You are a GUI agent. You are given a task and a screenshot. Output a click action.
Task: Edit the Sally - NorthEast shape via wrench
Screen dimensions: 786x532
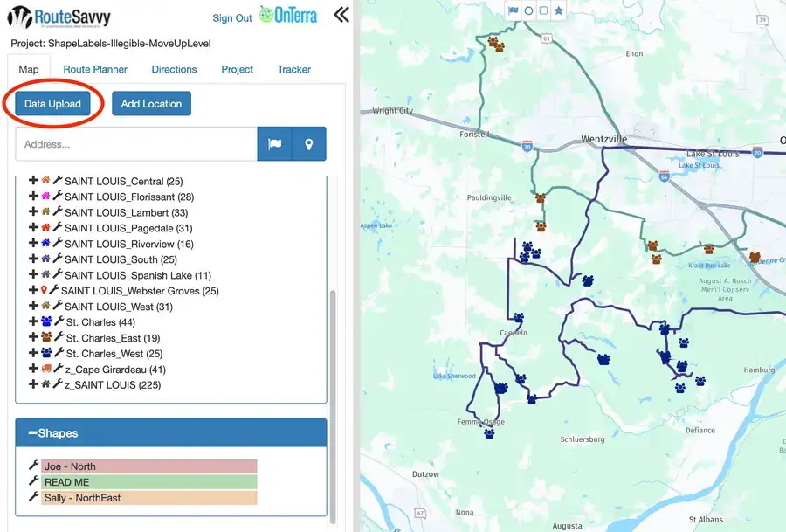(33, 496)
